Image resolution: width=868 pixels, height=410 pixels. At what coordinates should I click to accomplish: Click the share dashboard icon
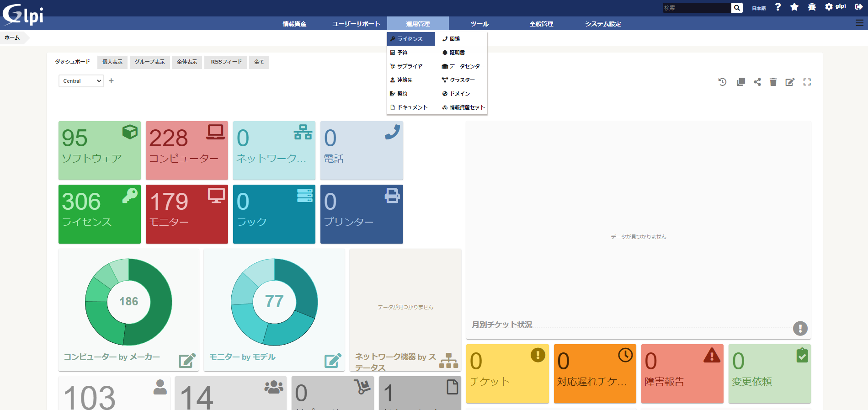pos(757,82)
